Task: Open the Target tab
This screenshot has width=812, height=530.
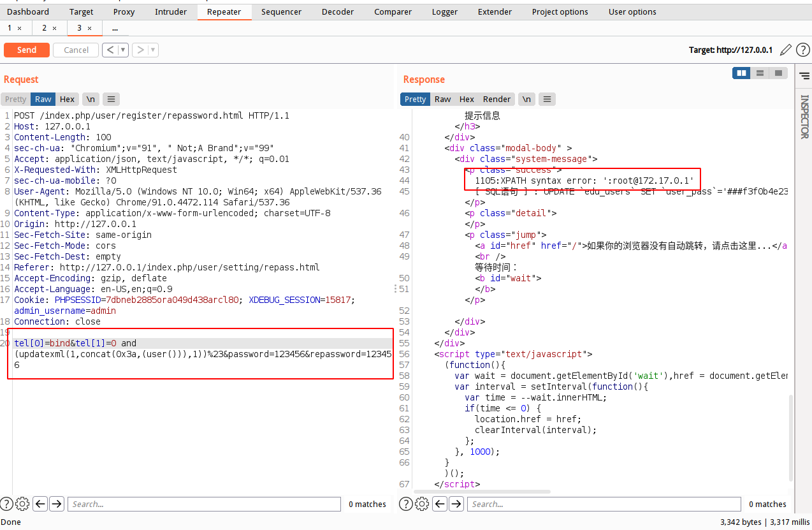Action: click(81, 11)
